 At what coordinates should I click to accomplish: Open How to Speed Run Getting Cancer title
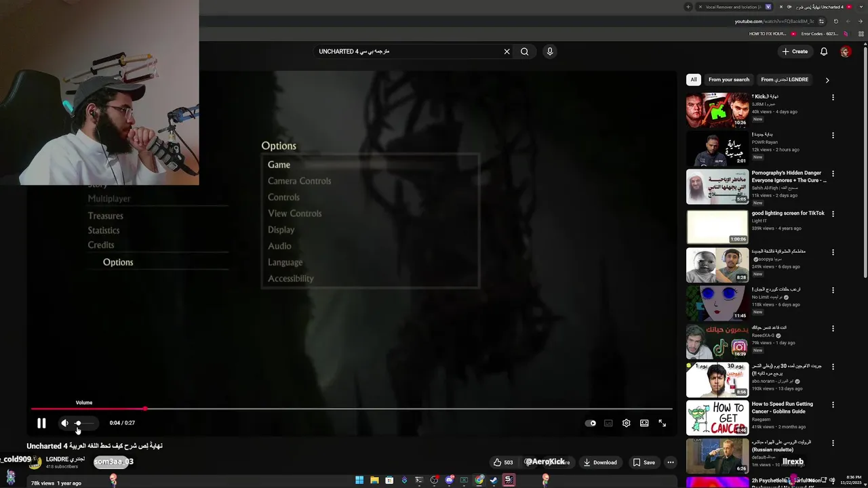[x=782, y=408]
